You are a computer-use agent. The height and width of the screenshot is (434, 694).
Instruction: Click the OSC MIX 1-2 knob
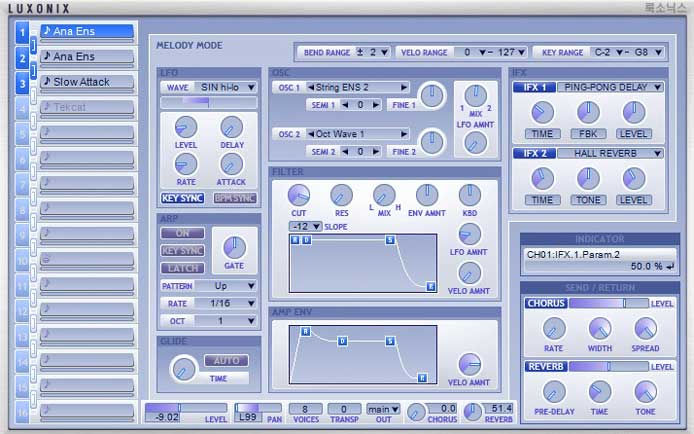pos(475,95)
